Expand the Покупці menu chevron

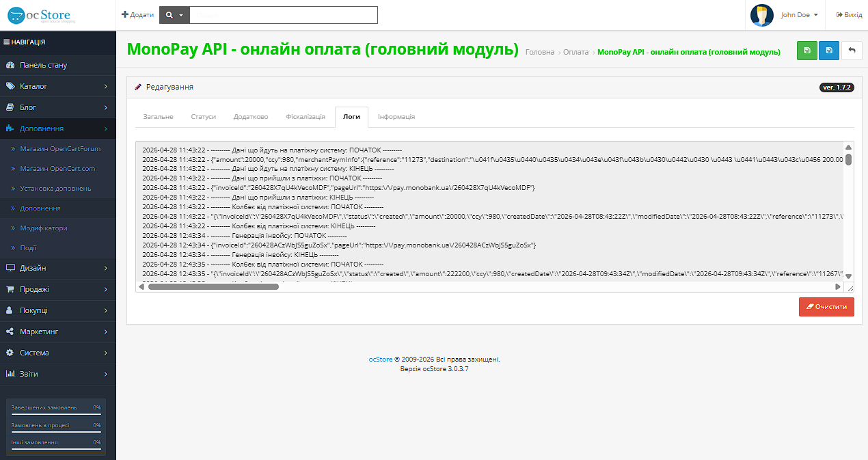pos(106,310)
